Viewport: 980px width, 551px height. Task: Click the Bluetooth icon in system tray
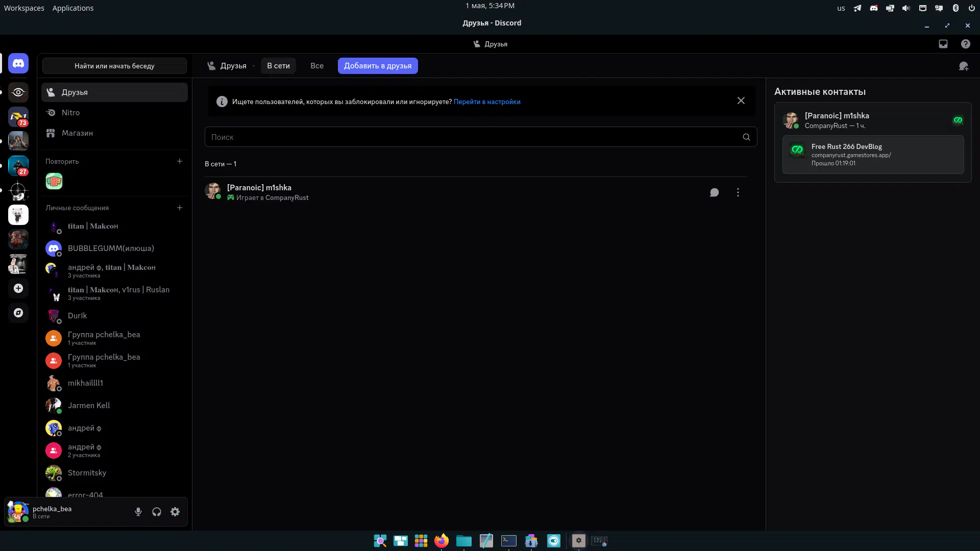tap(955, 8)
